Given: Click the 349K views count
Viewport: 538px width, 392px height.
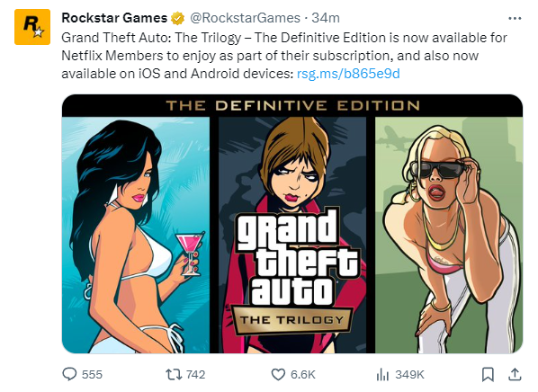Looking at the screenshot, I should [409, 375].
